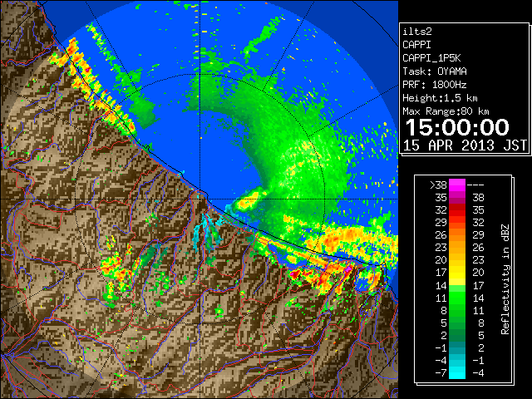Image resolution: width=532 pixels, height=399 pixels.
Task: Click the yellow 17 dBZ legend swatch
Action: 457,273
